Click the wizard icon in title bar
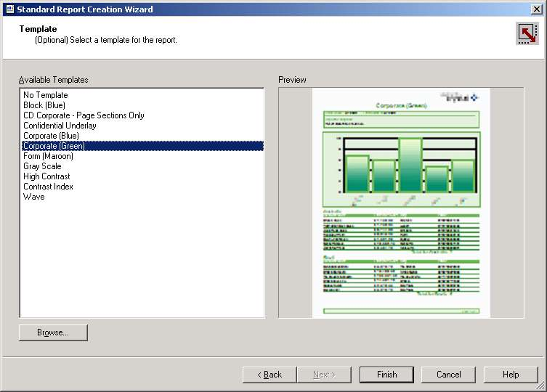This screenshot has width=547, height=392. click(9, 9)
